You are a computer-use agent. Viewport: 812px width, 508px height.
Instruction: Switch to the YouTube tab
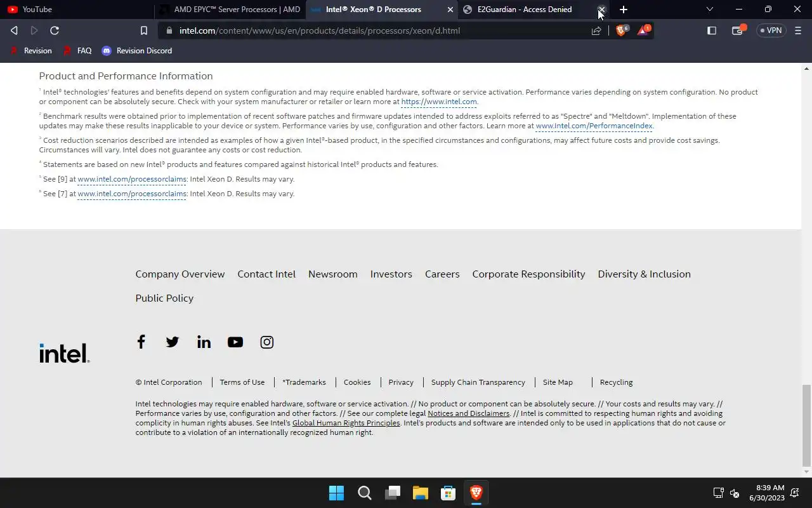tap(76, 10)
